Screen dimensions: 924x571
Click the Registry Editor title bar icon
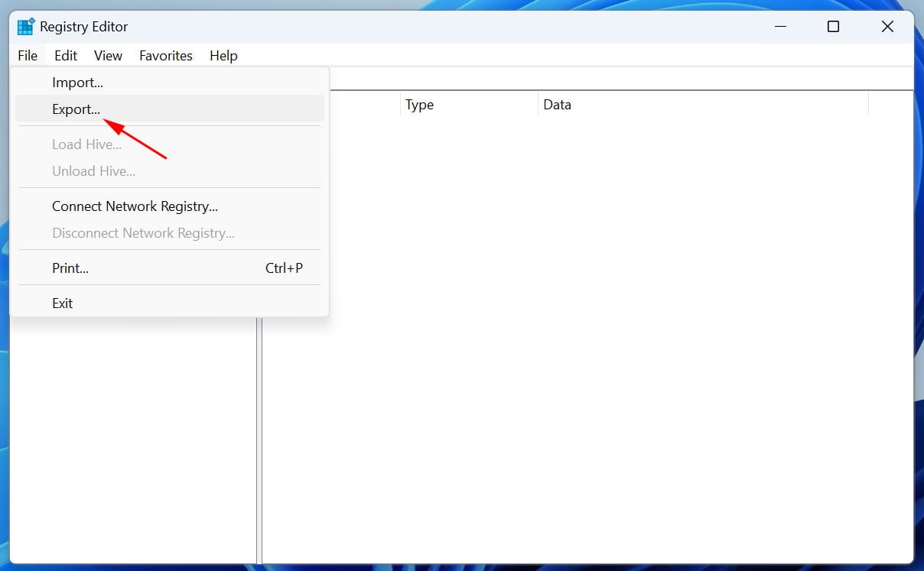[x=26, y=25]
